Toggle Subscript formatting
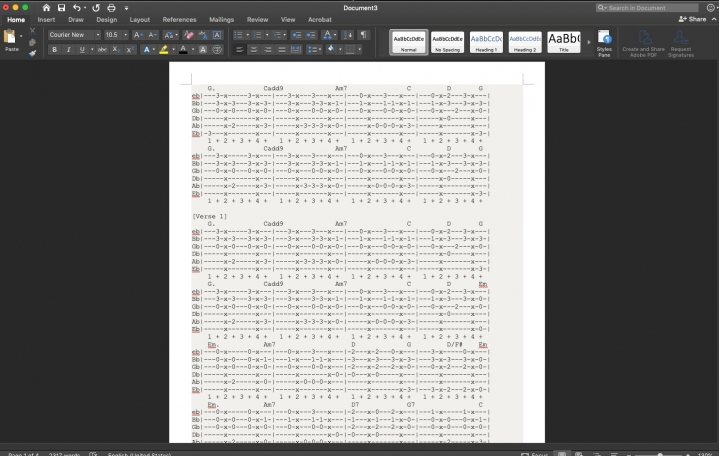720x456 pixels. coord(116,50)
